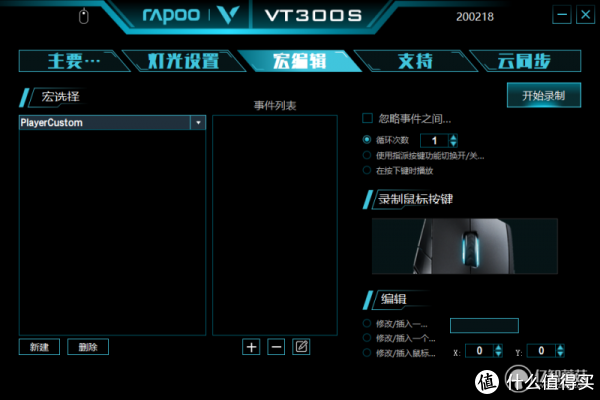Open the 支持 tab
This screenshot has height=400, width=600.
[x=415, y=61]
